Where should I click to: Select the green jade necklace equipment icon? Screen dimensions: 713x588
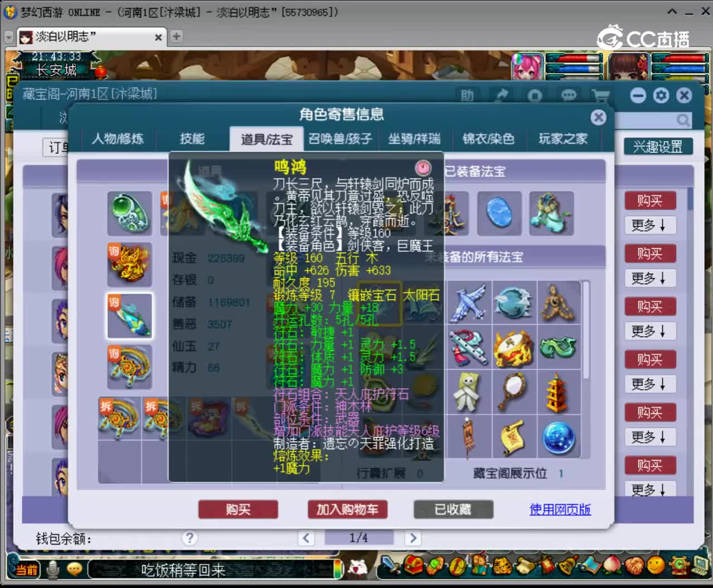click(x=129, y=212)
